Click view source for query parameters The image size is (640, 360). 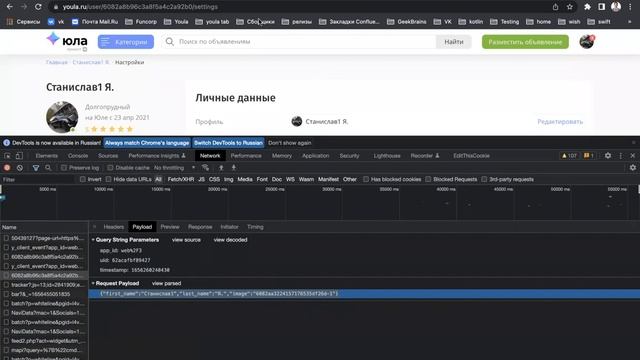point(186,240)
